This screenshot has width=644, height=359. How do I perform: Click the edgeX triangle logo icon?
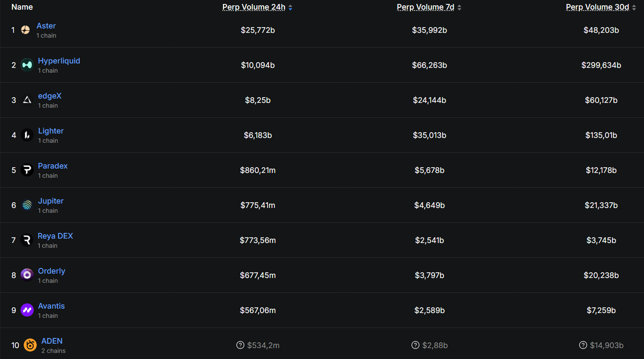point(27,100)
